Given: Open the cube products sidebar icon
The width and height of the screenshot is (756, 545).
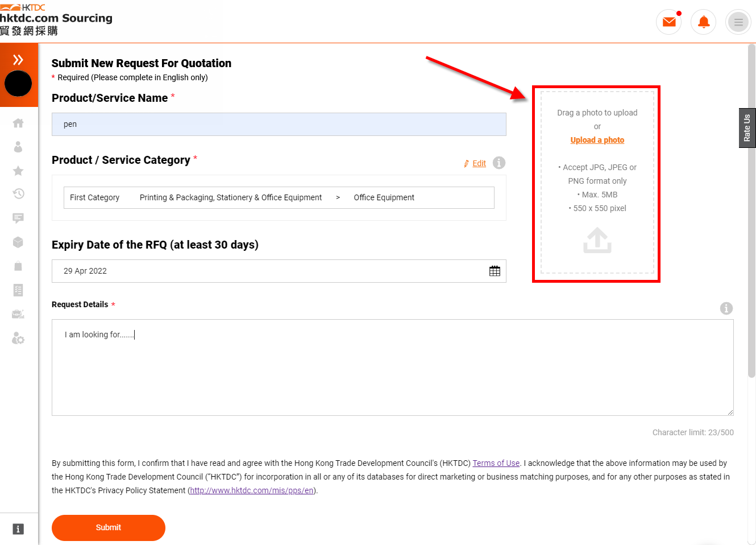Looking at the screenshot, I should coord(18,242).
